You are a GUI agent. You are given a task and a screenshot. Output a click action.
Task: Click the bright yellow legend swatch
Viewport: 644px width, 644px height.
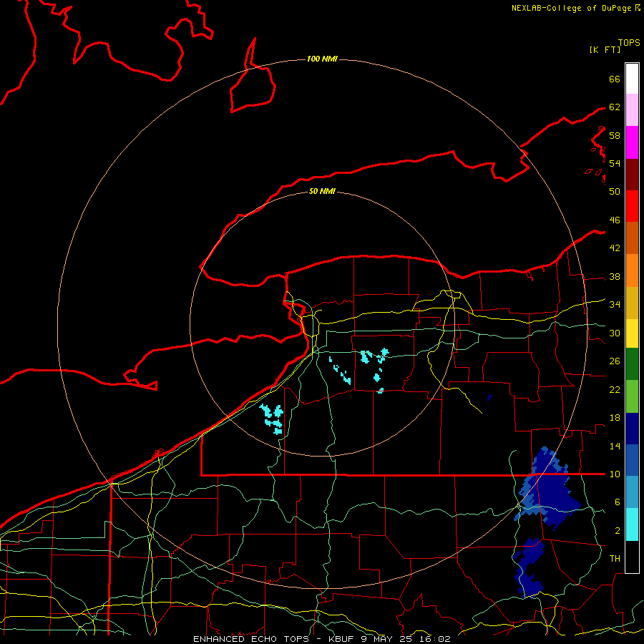pyautogui.click(x=632, y=333)
